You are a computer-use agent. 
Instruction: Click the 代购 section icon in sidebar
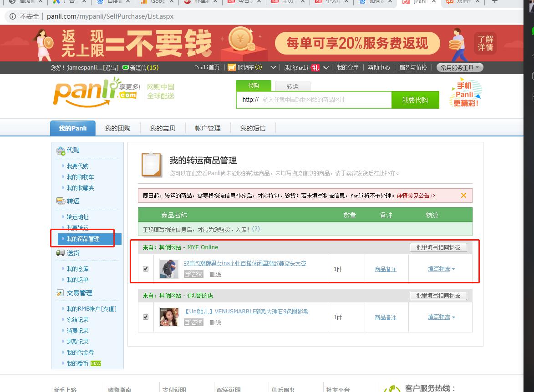click(61, 150)
